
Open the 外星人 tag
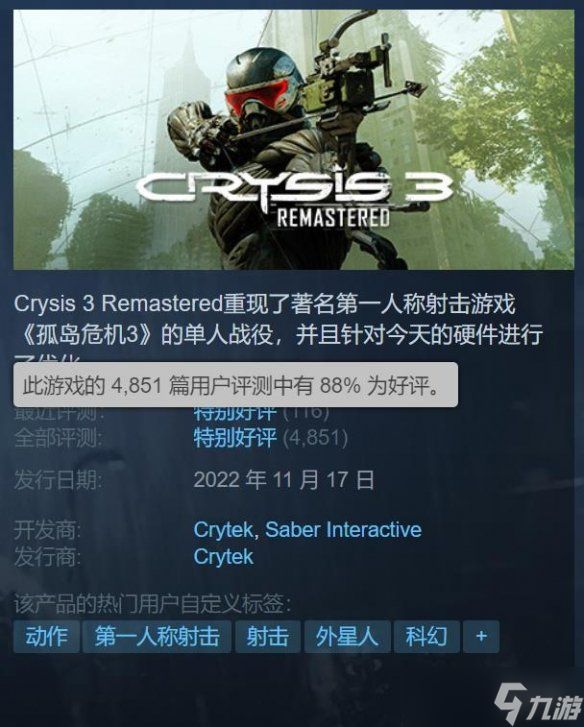tap(347, 636)
